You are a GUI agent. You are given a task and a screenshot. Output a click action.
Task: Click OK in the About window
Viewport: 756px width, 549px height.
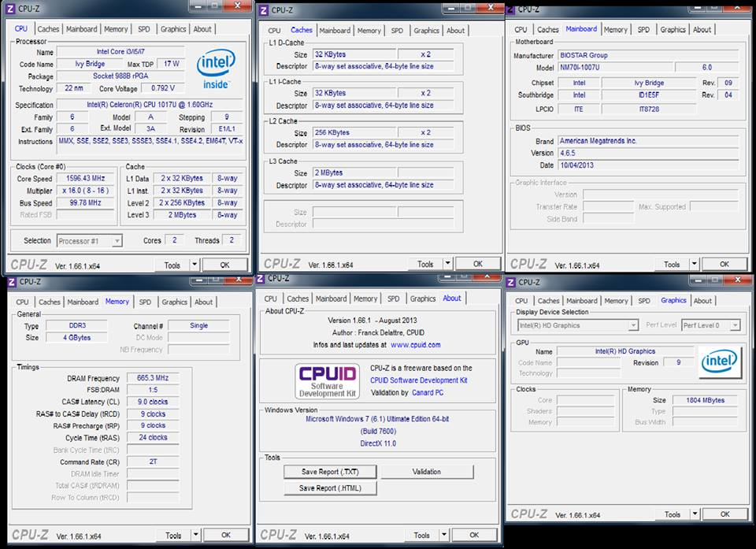tap(474, 535)
